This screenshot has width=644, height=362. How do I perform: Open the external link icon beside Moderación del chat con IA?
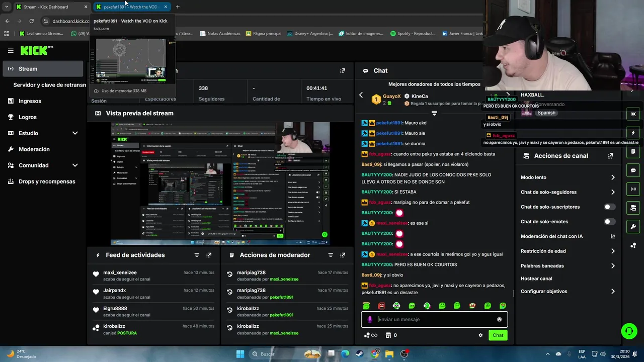tap(613, 236)
